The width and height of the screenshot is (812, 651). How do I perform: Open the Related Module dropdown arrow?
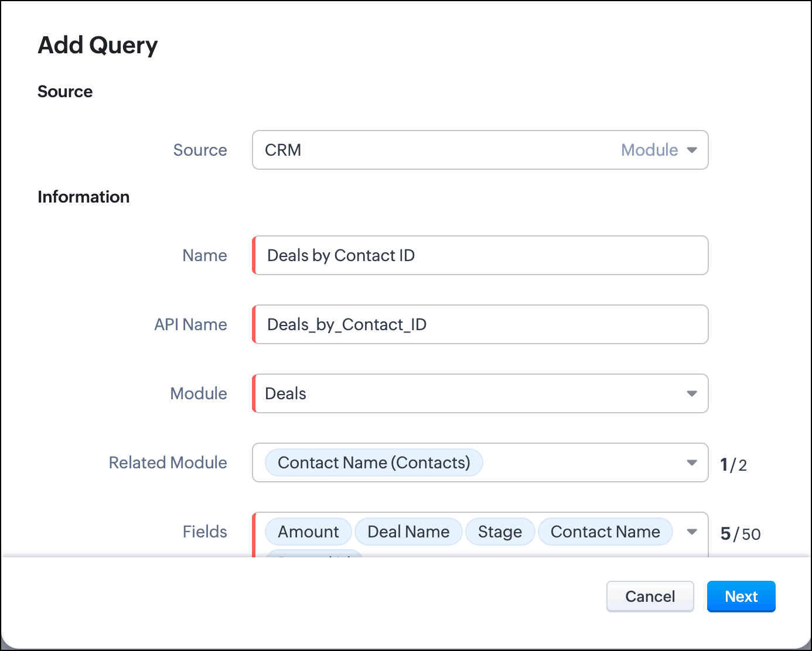pyautogui.click(x=692, y=462)
